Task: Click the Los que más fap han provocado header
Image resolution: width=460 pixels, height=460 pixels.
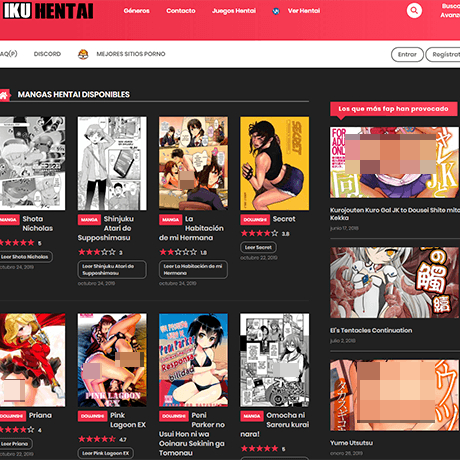Action: (x=393, y=109)
